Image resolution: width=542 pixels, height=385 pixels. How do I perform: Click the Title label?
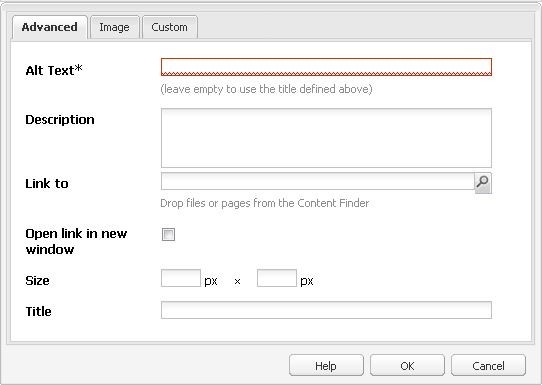tap(38, 311)
